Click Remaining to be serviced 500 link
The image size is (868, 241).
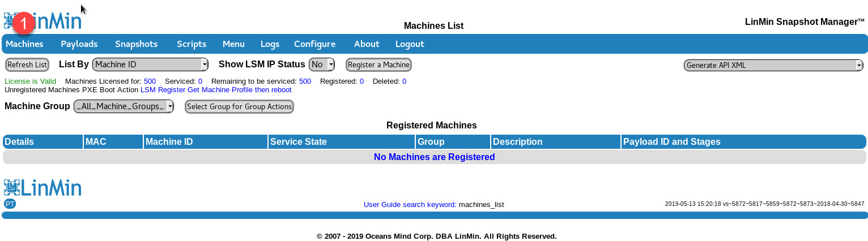click(305, 81)
